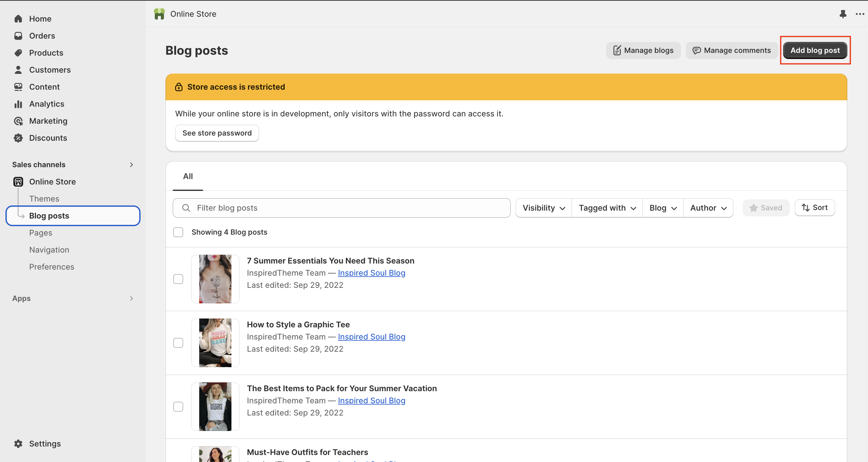
Task: Open Discounts badge icon
Action: [18, 138]
